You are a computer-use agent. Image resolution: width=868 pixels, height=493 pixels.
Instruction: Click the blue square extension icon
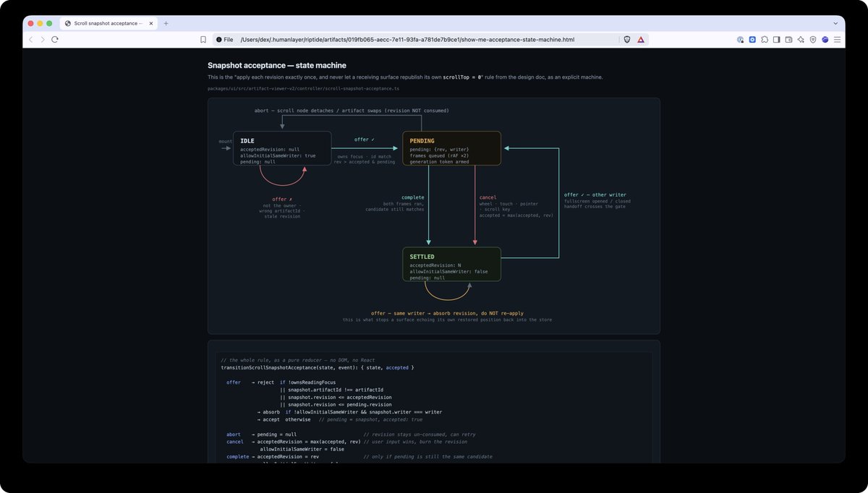752,39
